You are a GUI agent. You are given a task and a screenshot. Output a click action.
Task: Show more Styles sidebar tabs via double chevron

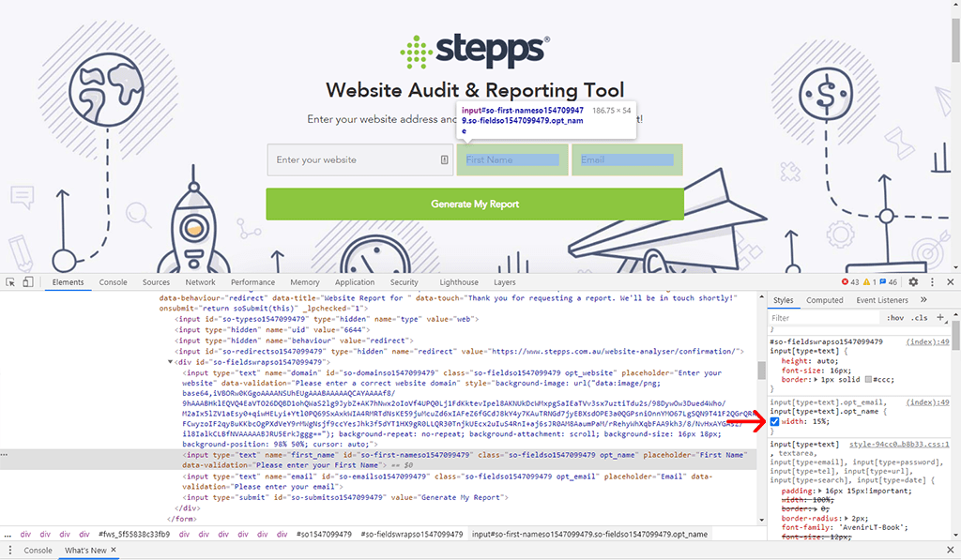click(923, 299)
